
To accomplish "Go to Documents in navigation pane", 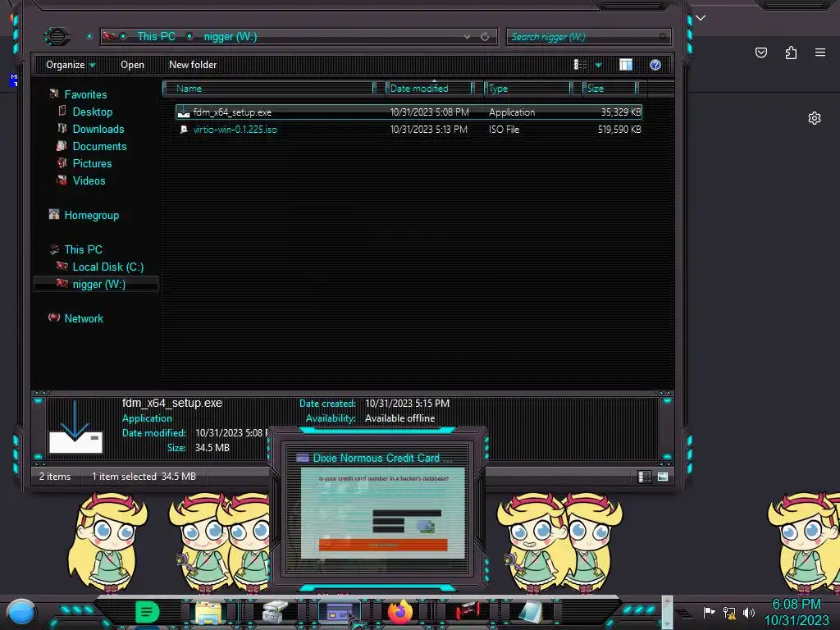I will point(99,146).
